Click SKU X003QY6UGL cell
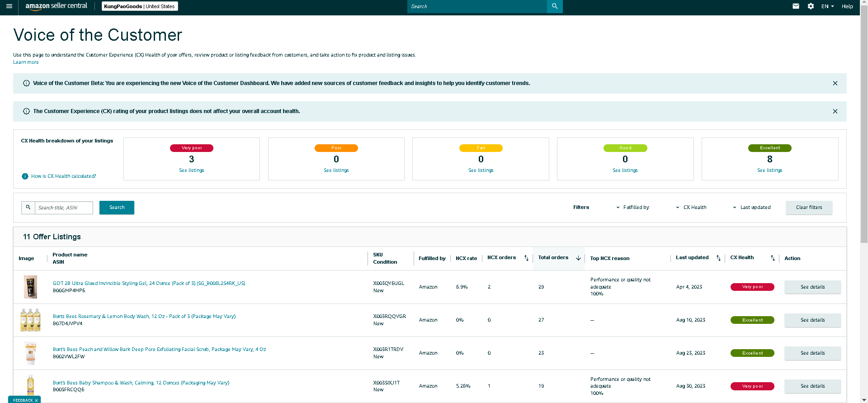The height and width of the screenshot is (403, 868). 389,284
